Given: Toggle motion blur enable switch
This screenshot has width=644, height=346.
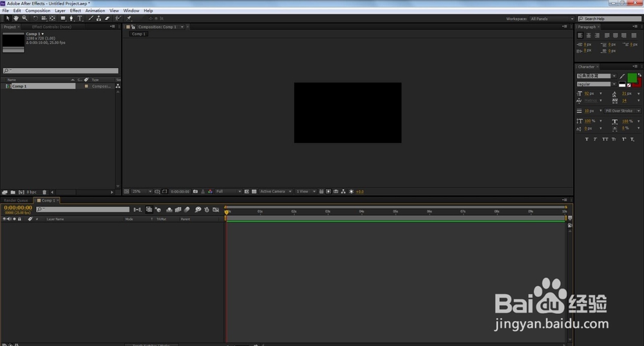Looking at the screenshot, I should tap(187, 209).
